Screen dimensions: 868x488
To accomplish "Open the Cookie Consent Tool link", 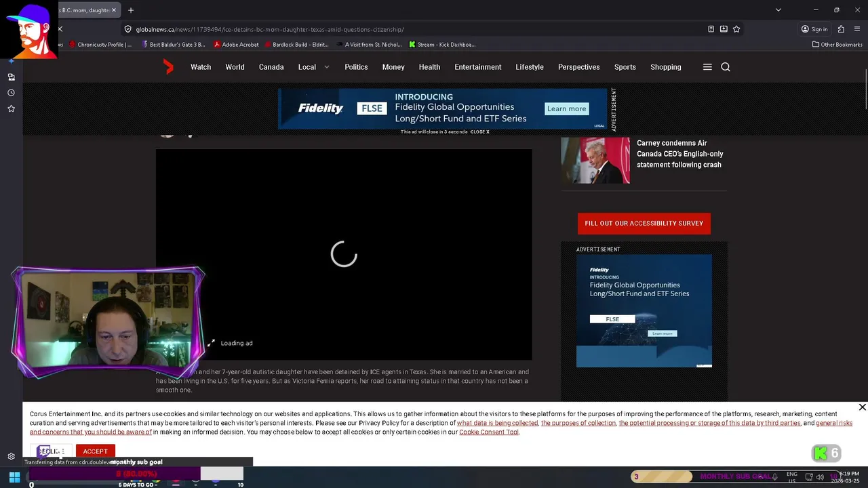I will [x=489, y=432].
